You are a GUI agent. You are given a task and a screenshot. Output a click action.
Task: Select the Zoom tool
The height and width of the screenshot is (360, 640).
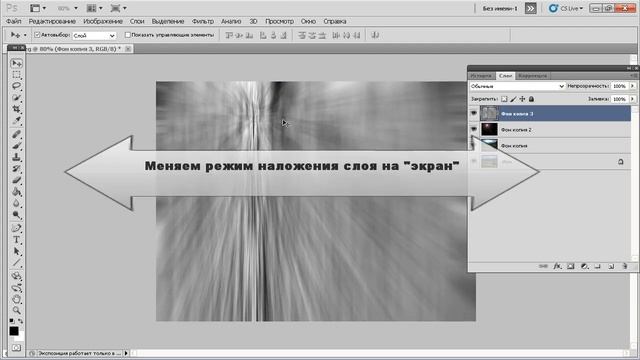tap(16, 311)
